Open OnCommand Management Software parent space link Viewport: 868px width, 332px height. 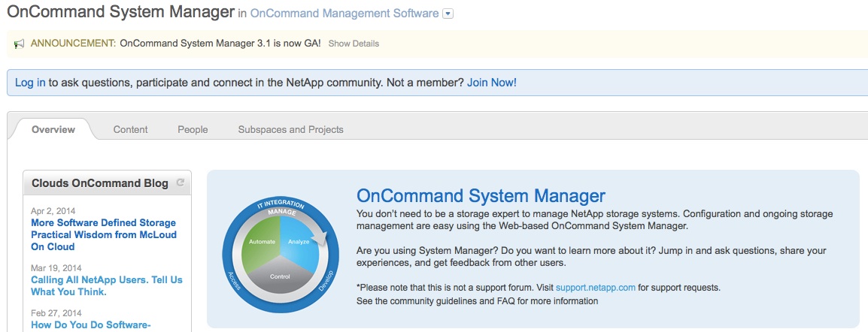[344, 14]
